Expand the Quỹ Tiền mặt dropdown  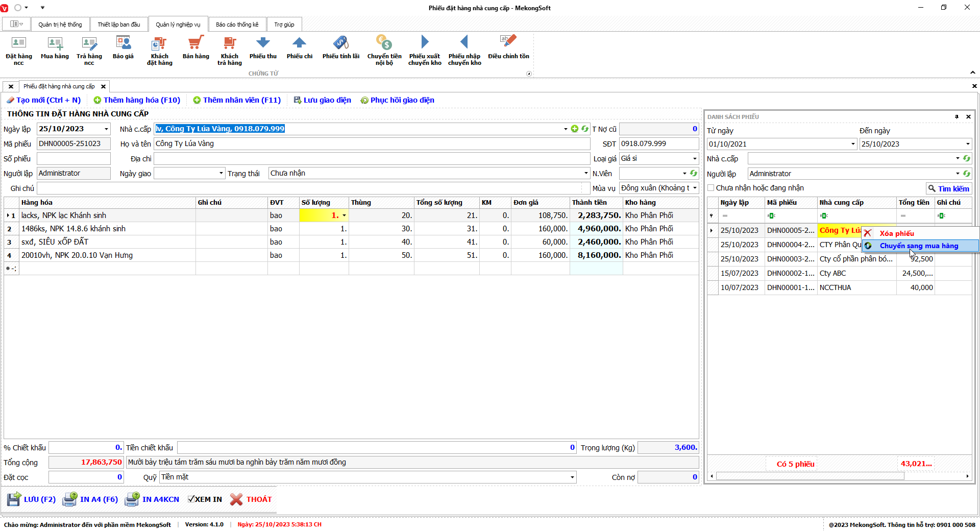[572, 477]
